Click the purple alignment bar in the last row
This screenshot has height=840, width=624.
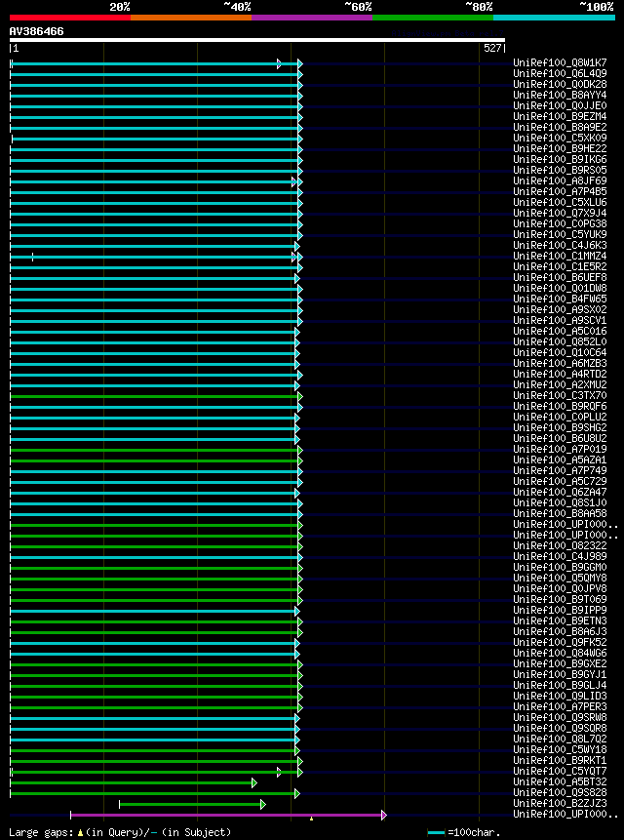(x=226, y=815)
